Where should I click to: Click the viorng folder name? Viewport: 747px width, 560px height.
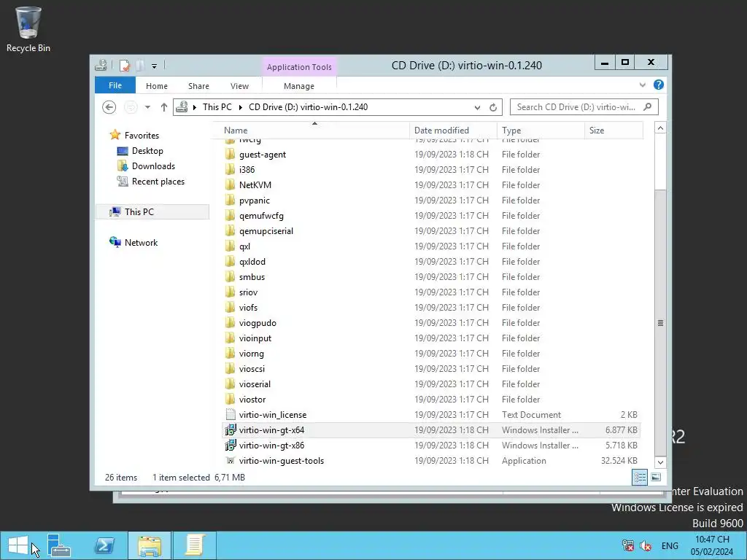(x=252, y=354)
